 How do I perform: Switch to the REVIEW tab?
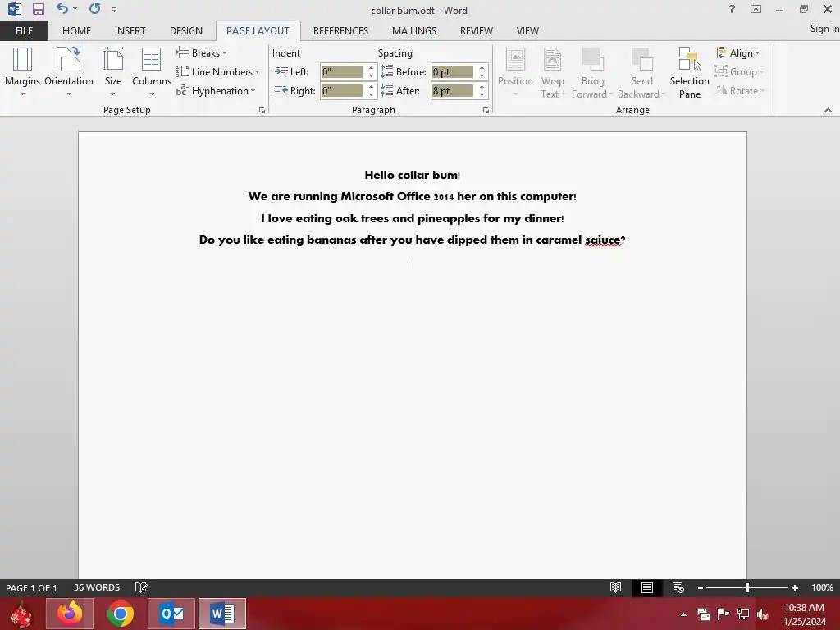pyautogui.click(x=477, y=31)
